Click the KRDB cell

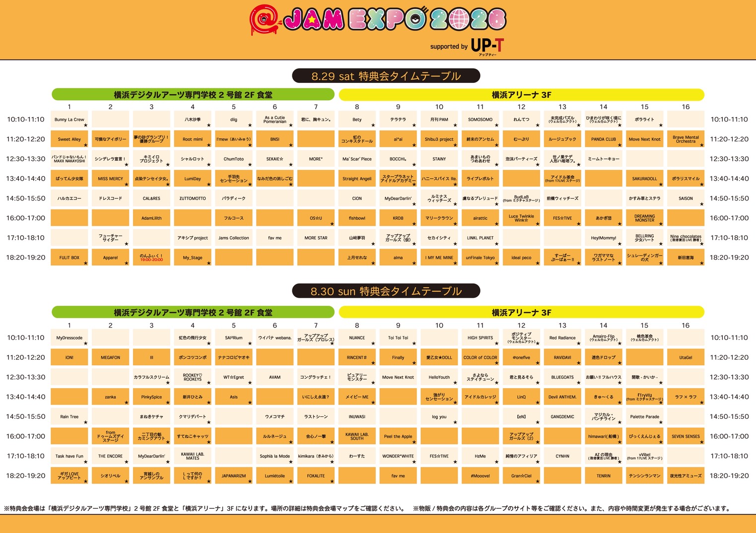[x=398, y=218]
